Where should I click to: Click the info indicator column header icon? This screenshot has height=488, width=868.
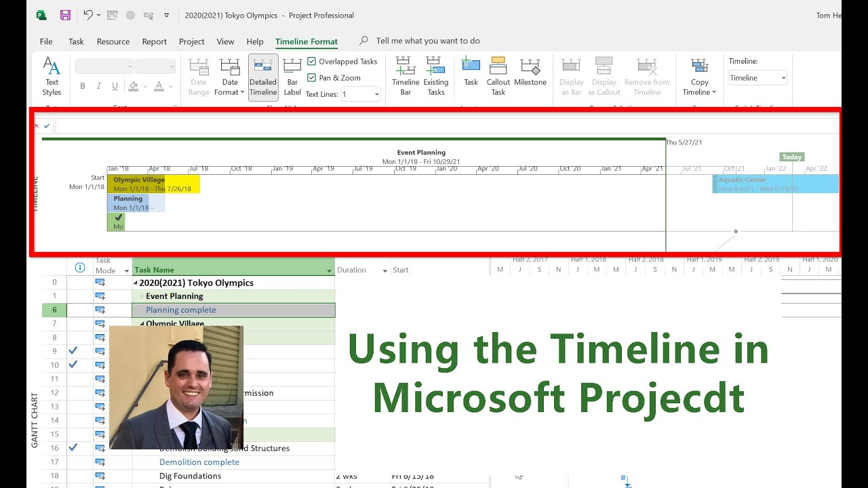coord(80,267)
